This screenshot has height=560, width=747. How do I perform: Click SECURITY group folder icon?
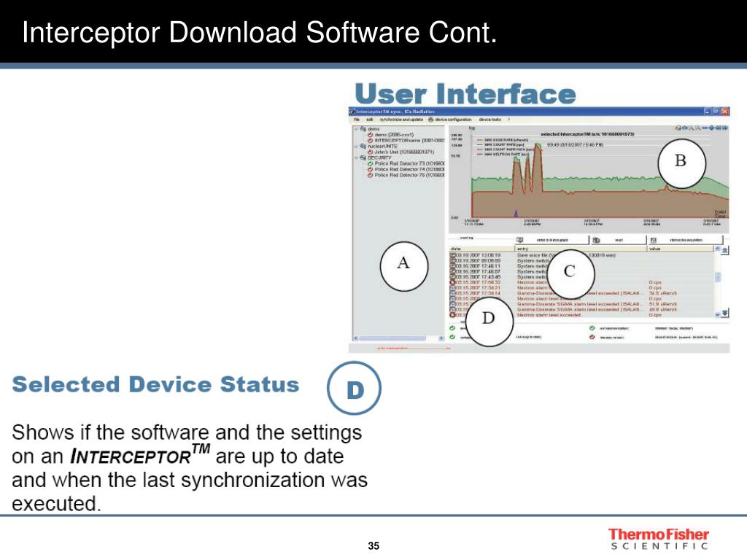[363, 157]
